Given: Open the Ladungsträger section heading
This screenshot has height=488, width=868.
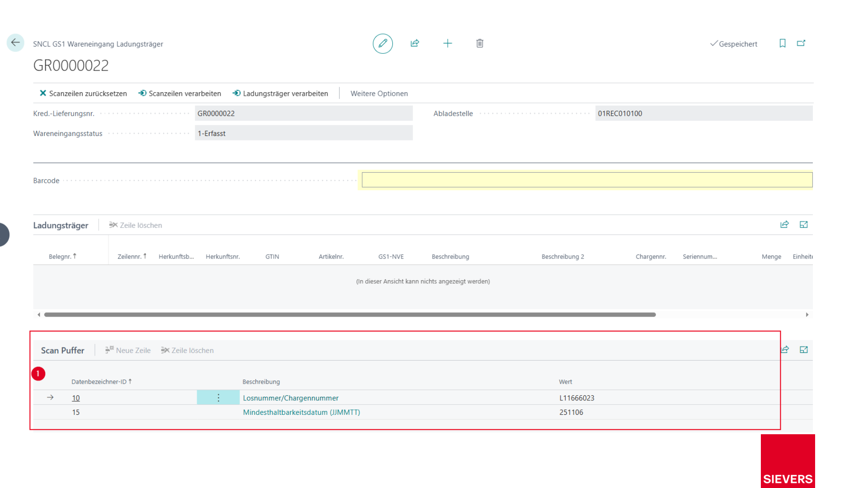Looking at the screenshot, I should click(61, 225).
